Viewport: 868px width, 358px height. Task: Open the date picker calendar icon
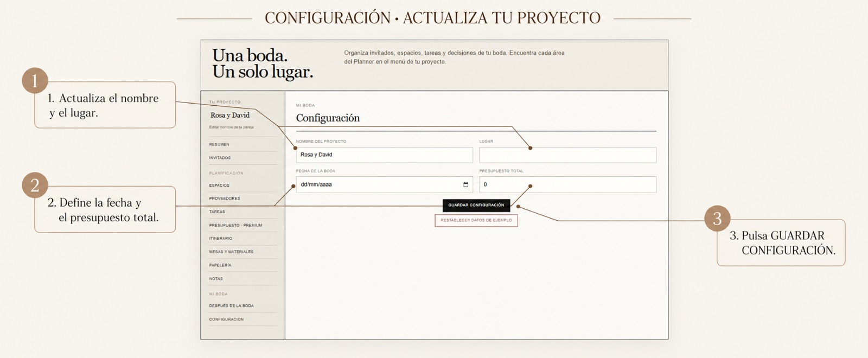pyautogui.click(x=465, y=184)
